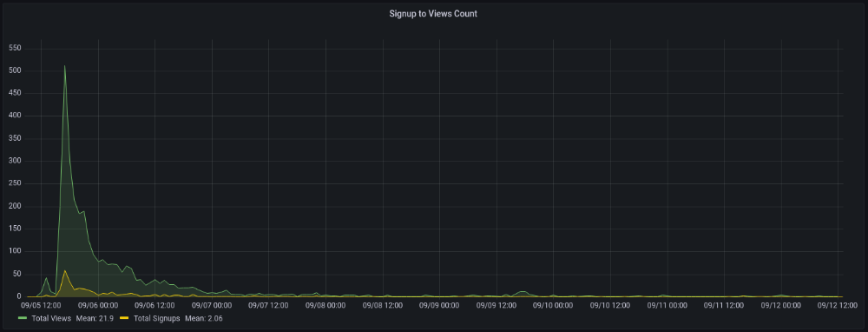Click the 09/08 00:00 x-axis label
This screenshot has height=332, width=868.
coord(326,305)
